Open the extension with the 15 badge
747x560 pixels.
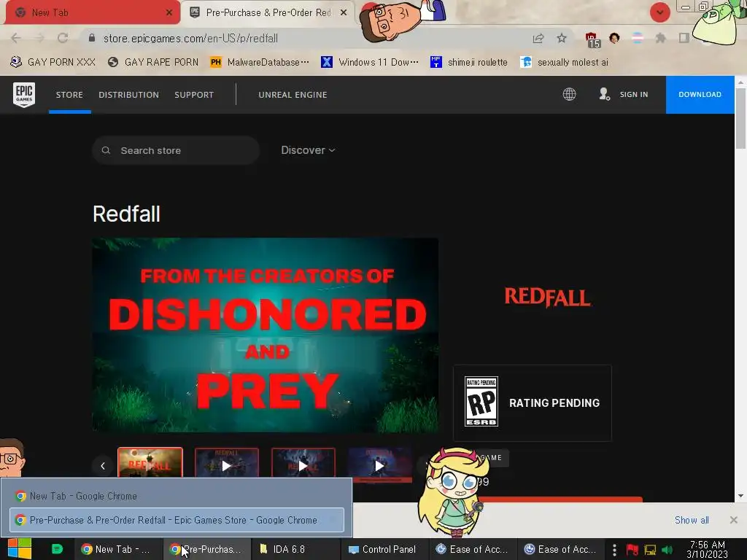[x=592, y=39]
